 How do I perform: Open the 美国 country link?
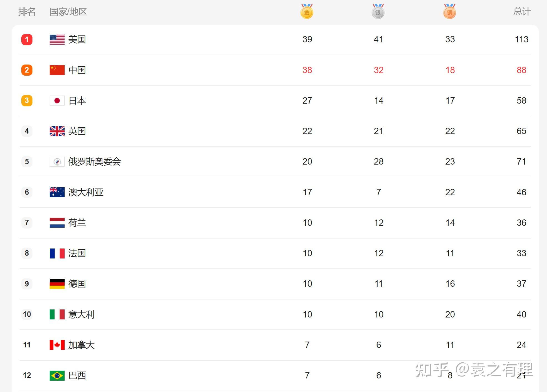click(x=77, y=40)
